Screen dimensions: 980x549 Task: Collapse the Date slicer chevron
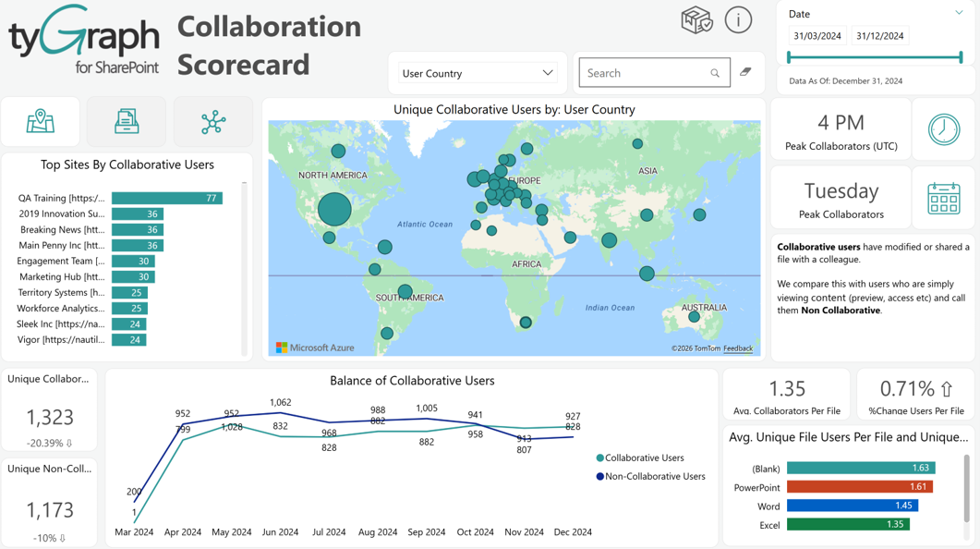click(959, 13)
